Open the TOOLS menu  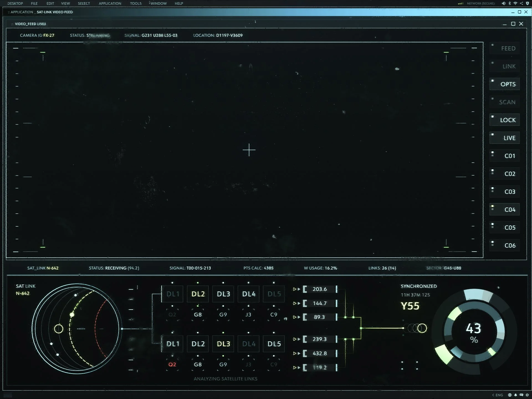tap(136, 4)
